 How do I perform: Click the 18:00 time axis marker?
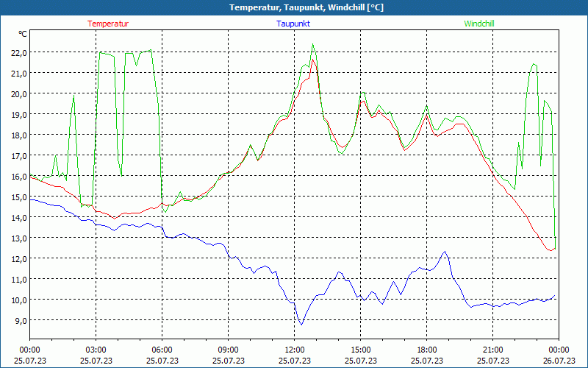(x=426, y=350)
